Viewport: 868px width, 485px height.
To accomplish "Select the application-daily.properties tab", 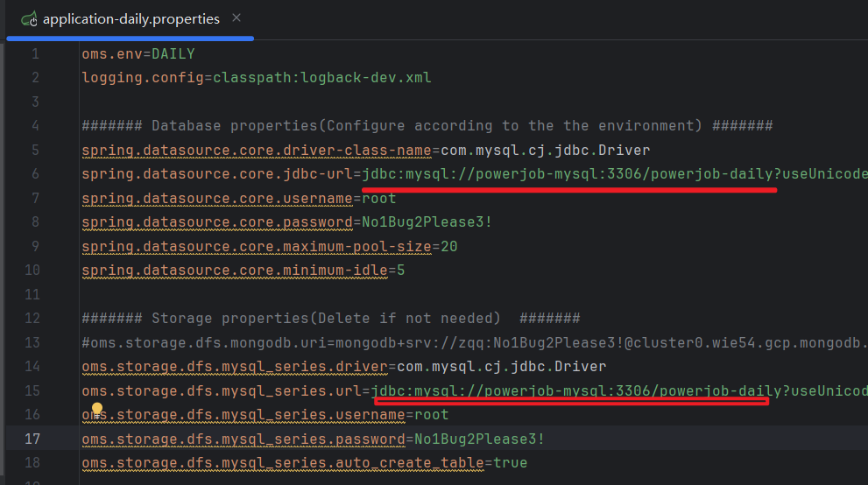I will click(131, 19).
